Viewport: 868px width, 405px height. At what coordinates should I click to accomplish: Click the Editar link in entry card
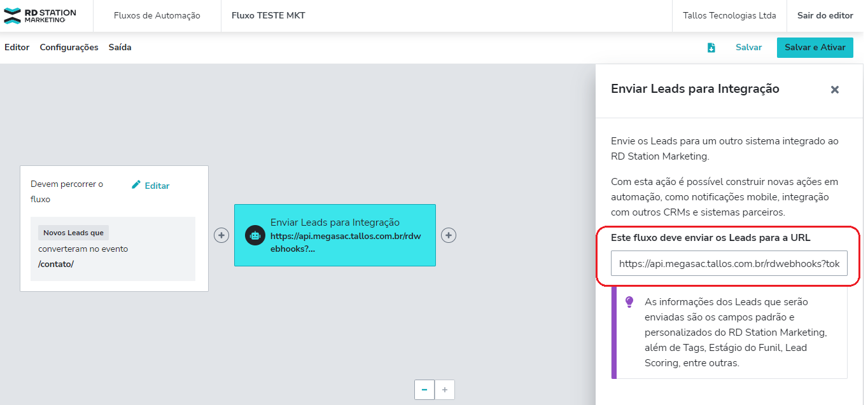pos(157,186)
